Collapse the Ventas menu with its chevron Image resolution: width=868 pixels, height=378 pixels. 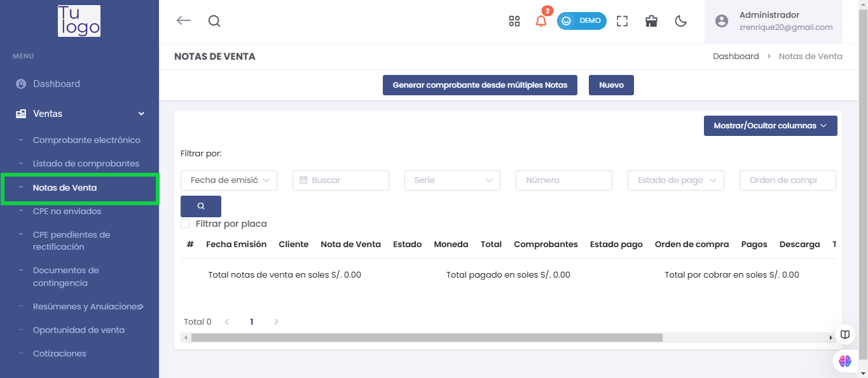tap(141, 113)
